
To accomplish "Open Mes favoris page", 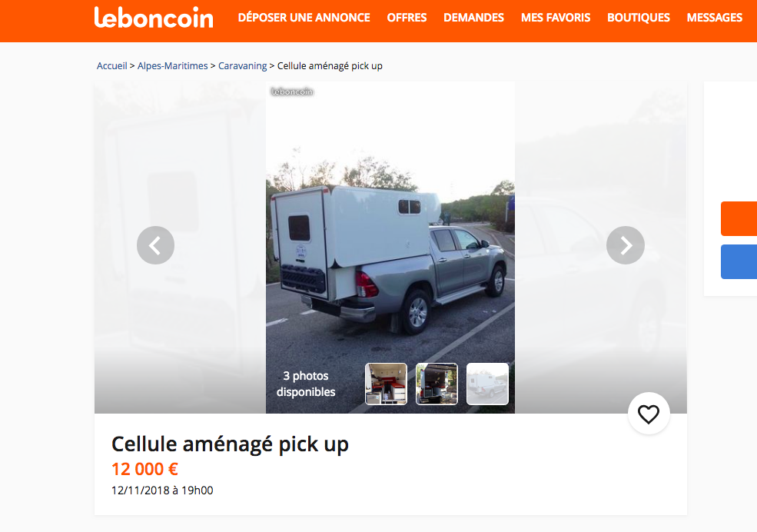I will pyautogui.click(x=555, y=18).
